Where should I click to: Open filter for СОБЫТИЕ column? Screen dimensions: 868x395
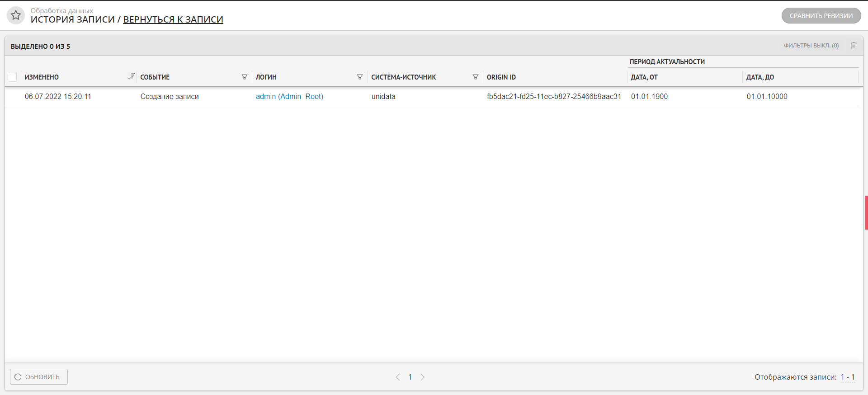(x=245, y=77)
